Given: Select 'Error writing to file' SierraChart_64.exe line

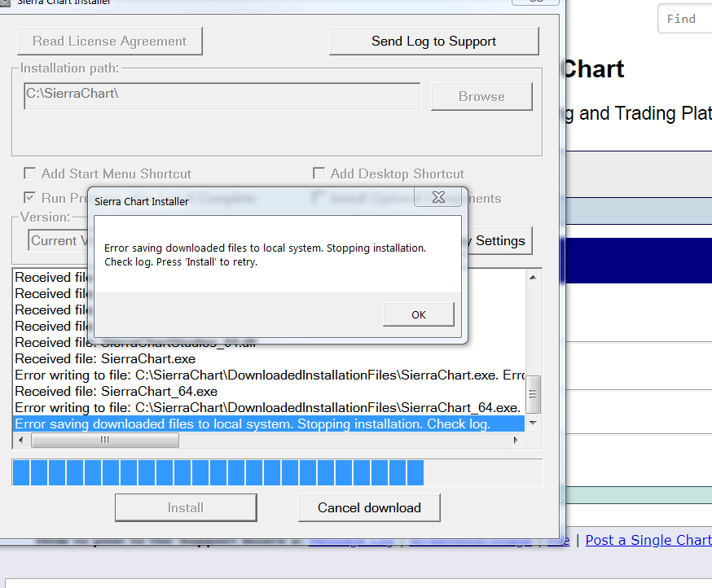Looking at the screenshot, I should tap(269, 408).
